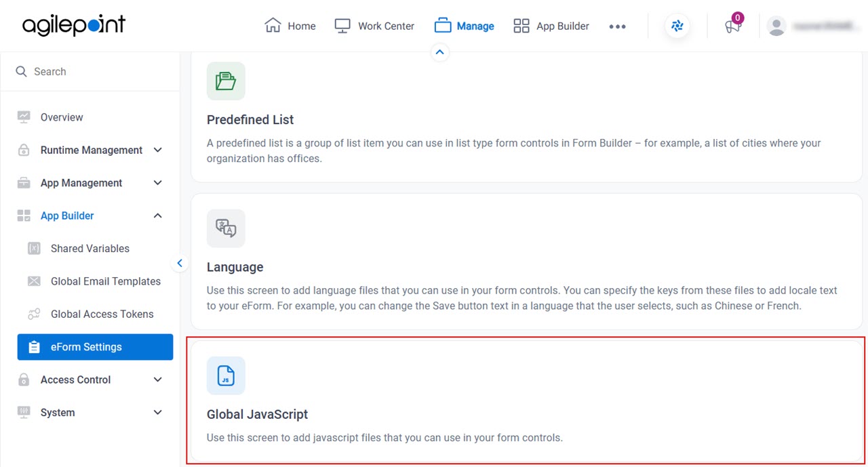The height and width of the screenshot is (467, 868).
Task: Select the Manage tab
Action: pos(465,26)
